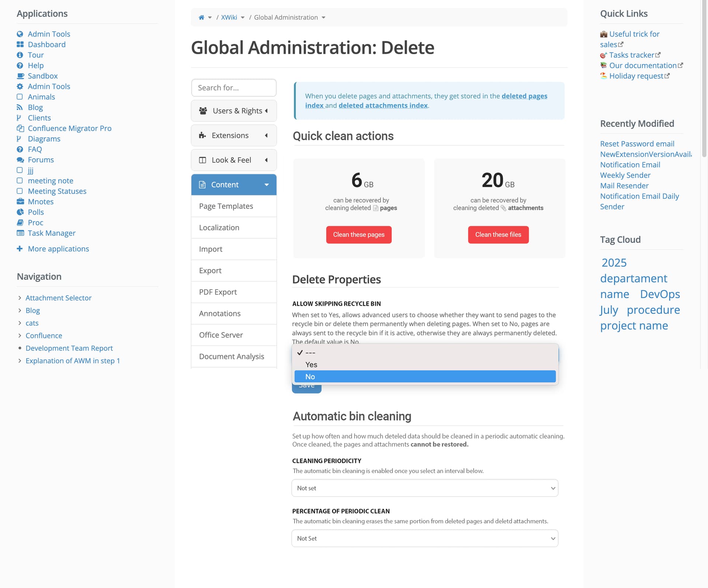Expand the Users & Rights section arrow
The width and height of the screenshot is (708, 588).
tap(266, 111)
